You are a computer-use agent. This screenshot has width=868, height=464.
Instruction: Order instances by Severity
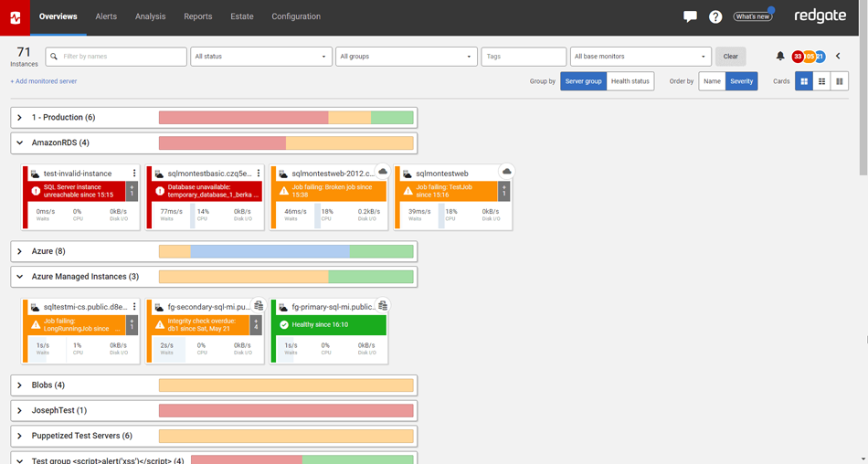[741, 81]
